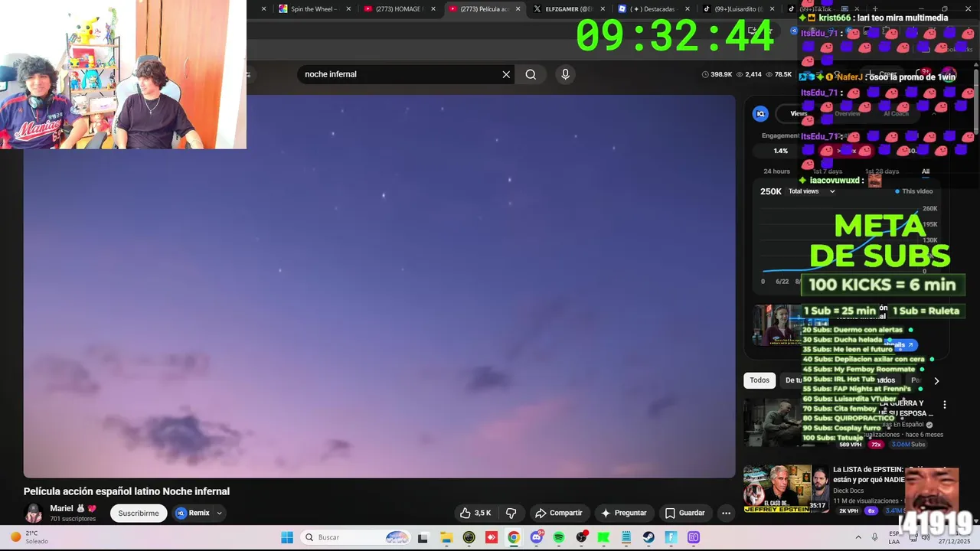
Task: Open options for La Guerra y su Esposa video
Action: click(x=944, y=405)
